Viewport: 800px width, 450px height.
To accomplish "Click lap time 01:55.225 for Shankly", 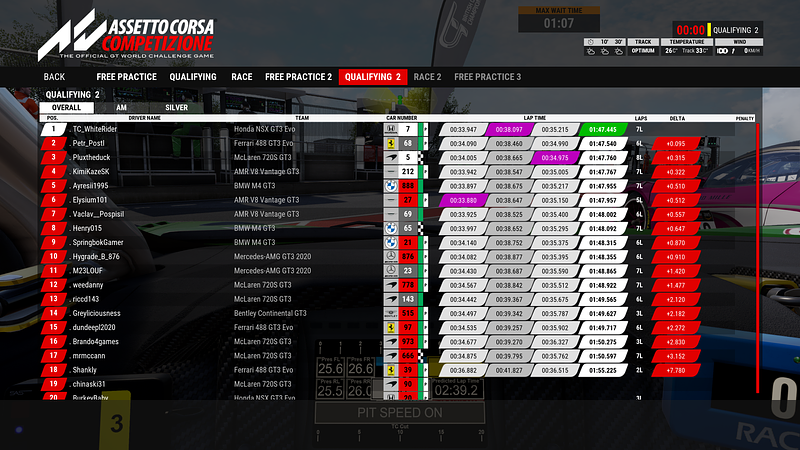I will 603,370.
